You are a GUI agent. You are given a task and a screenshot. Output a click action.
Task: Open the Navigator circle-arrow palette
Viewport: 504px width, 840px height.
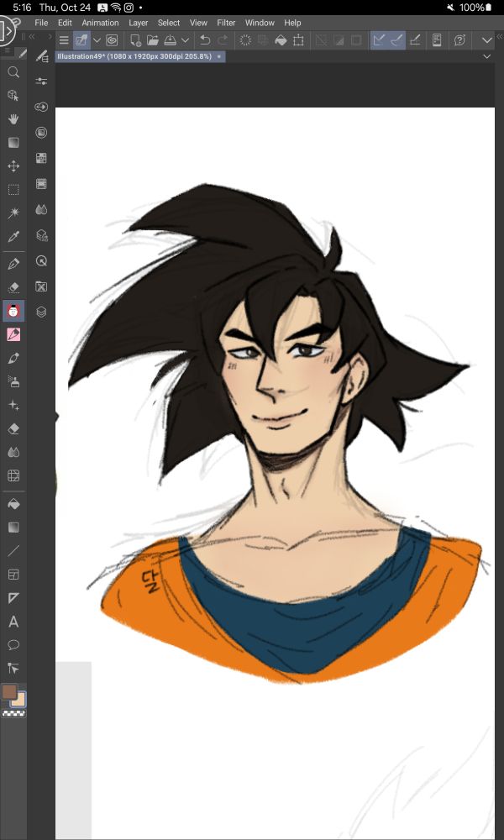(x=41, y=261)
